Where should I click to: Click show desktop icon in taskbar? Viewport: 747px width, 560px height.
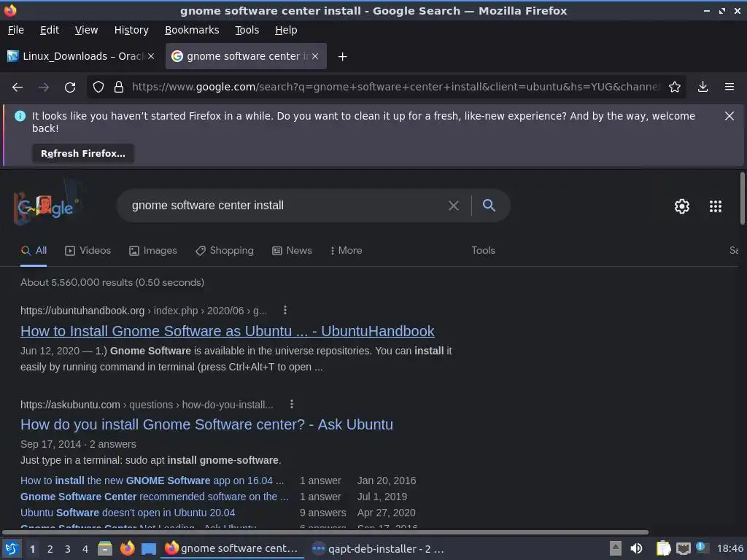click(149, 549)
